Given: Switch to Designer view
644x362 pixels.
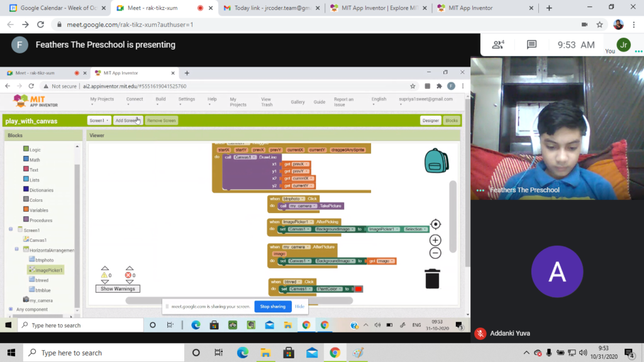Looking at the screenshot, I should coord(431,119).
